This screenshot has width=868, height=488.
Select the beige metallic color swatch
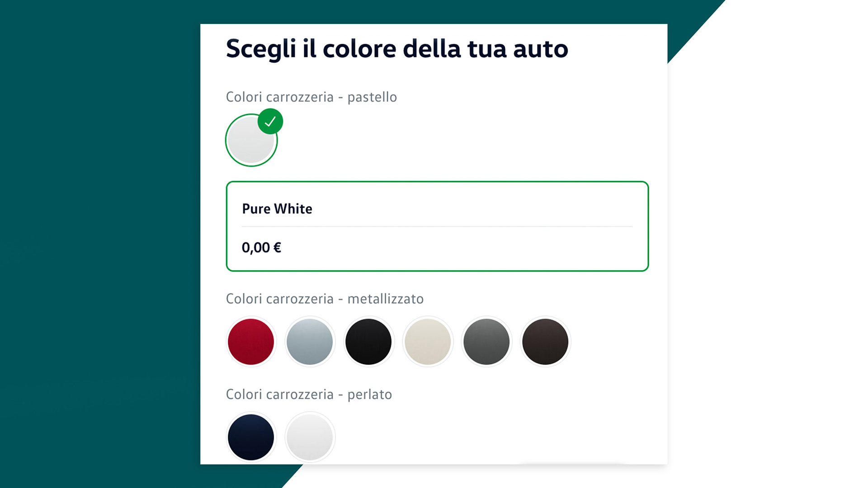tap(428, 342)
